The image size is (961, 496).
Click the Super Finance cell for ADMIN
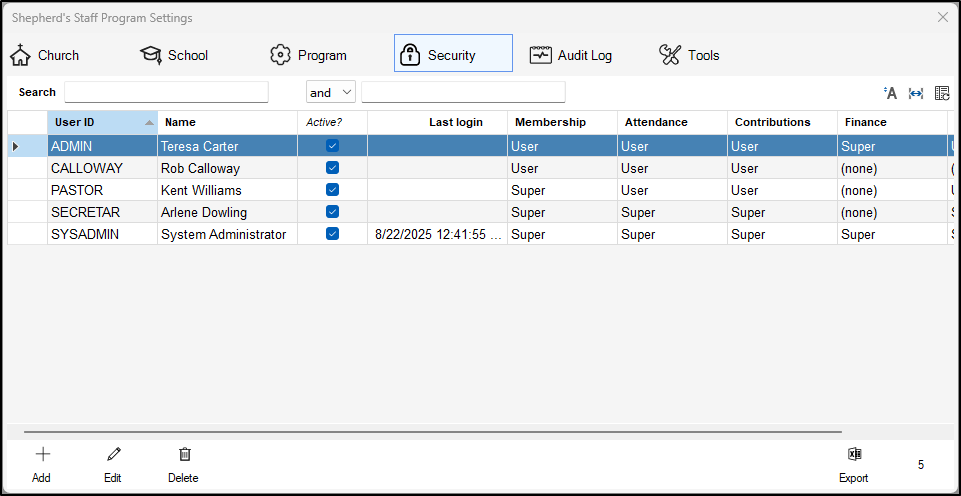[x=892, y=146]
